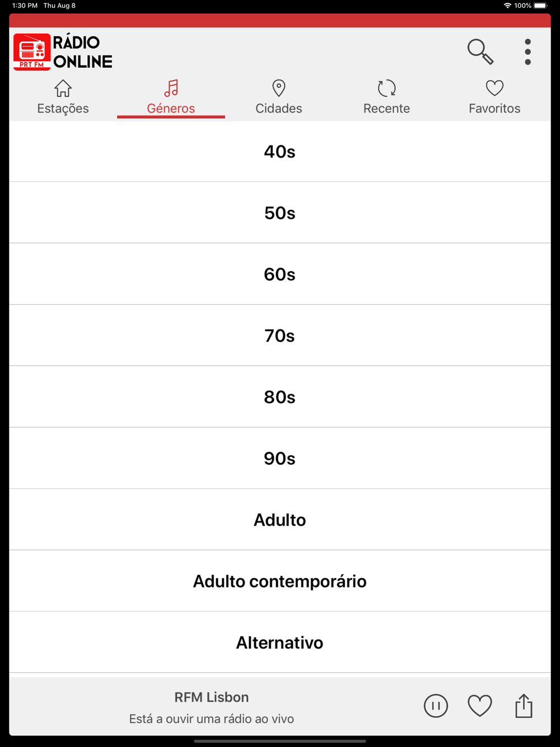Tap the Rádio Online PRT FM logo

point(63,52)
